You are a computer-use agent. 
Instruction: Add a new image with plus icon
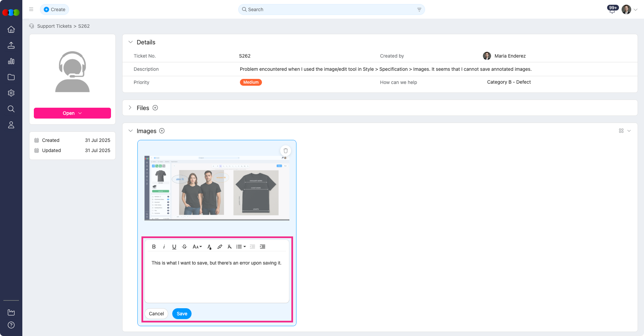point(162,131)
